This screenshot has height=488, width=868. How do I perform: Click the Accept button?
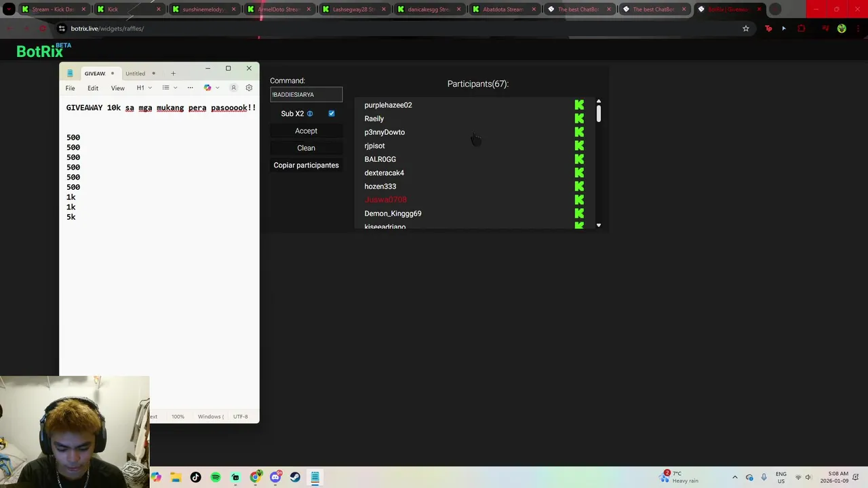(x=306, y=131)
